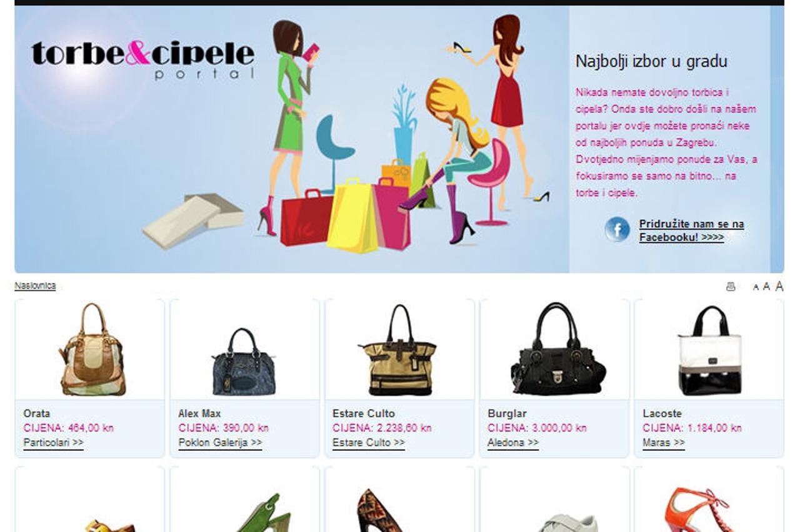Open the Maras >> store link
Viewport: 800px width, 532px height.
pyautogui.click(x=664, y=443)
